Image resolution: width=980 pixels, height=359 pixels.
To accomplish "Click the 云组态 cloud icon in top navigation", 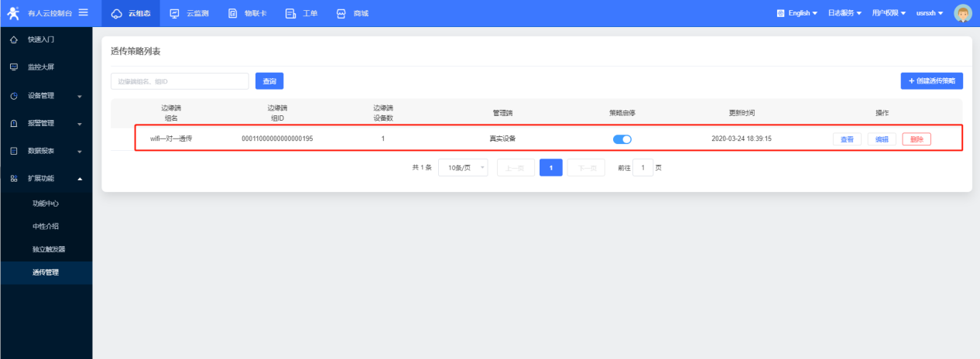I will (x=117, y=13).
